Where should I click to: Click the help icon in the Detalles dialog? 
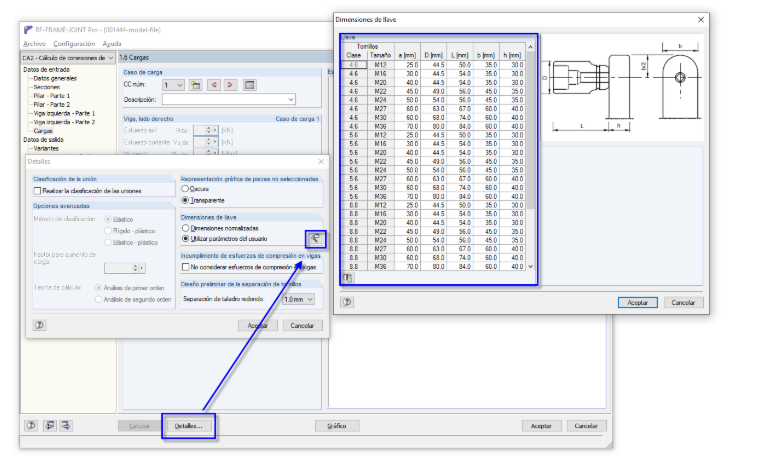click(40, 325)
